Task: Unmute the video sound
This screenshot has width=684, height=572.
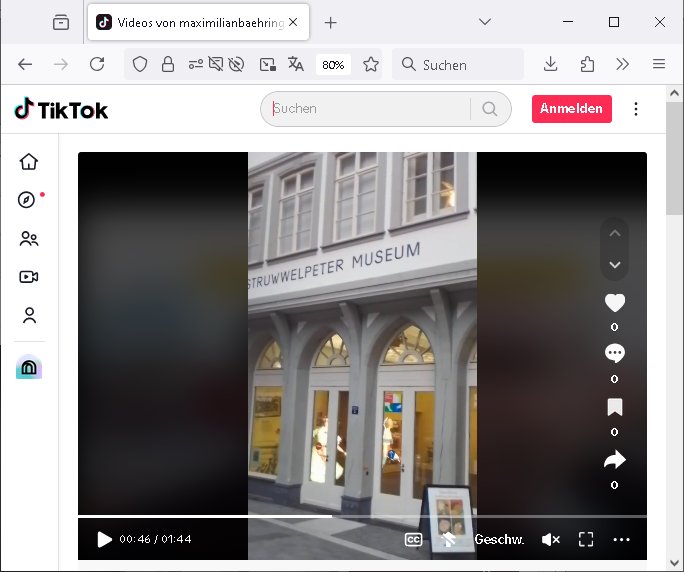Action: click(550, 540)
